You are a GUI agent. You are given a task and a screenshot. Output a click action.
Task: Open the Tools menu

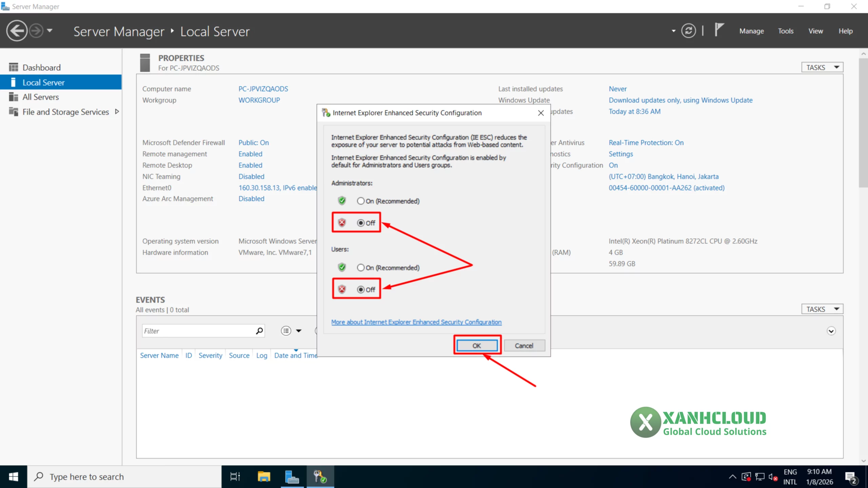coord(786,30)
